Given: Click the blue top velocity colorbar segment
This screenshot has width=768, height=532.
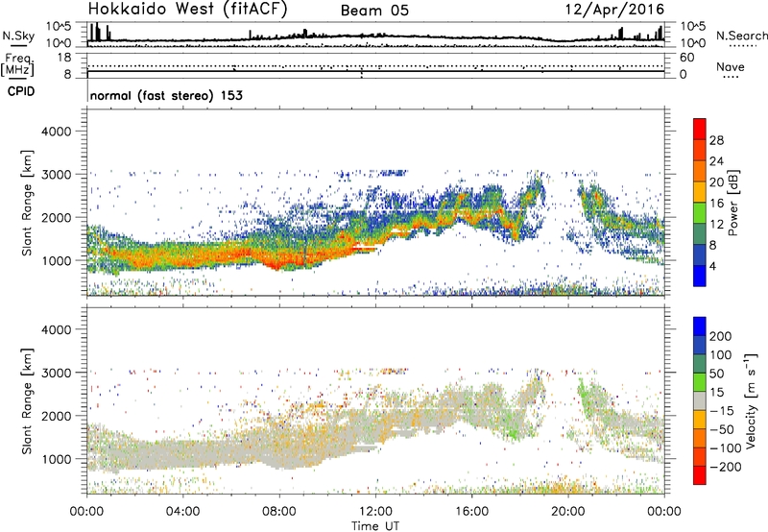Looking at the screenshot, I should click(x=700, y=326).
